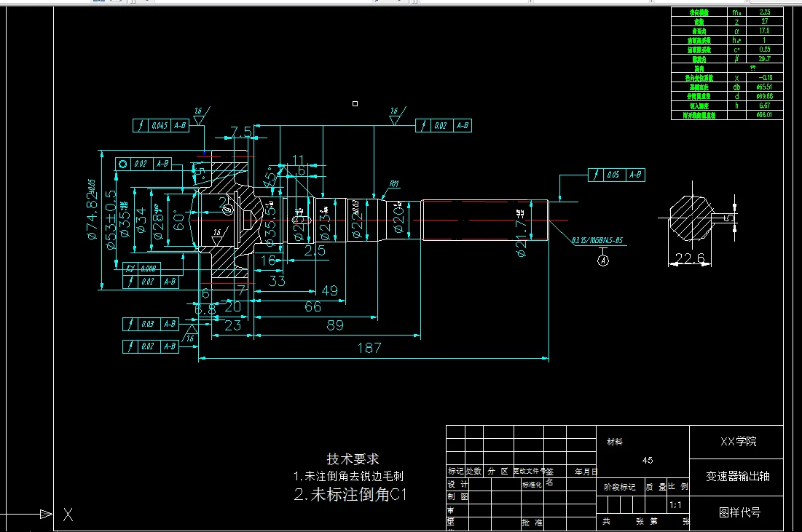Click the X axis UCS marker at bottom left

68,515
